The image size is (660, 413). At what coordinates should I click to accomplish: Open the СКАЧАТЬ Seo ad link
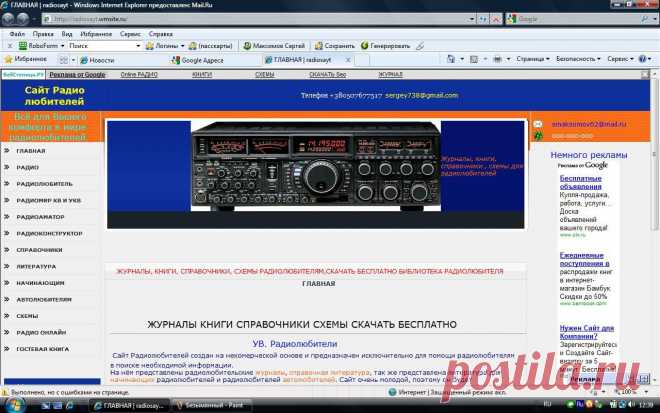pos(327,75)
